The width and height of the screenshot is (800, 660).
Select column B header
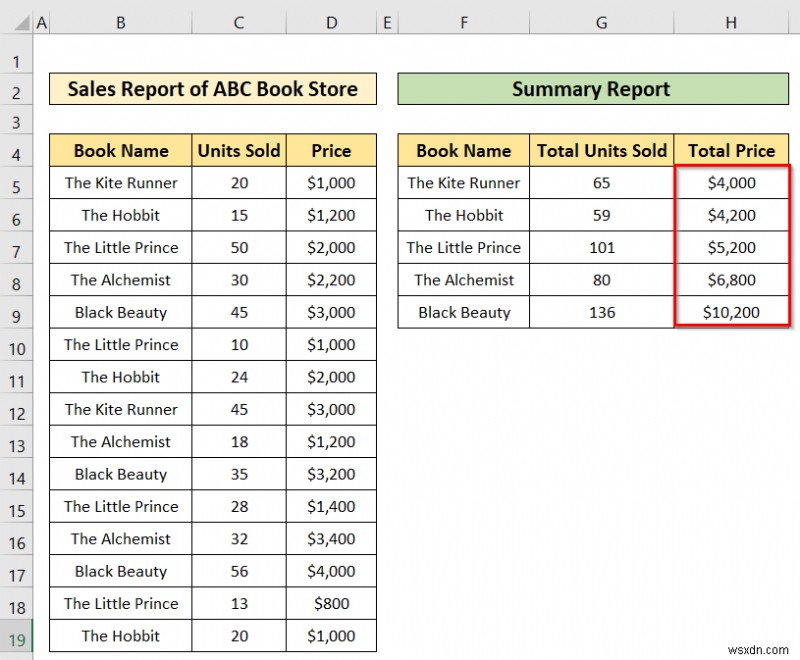coord(120,20)
